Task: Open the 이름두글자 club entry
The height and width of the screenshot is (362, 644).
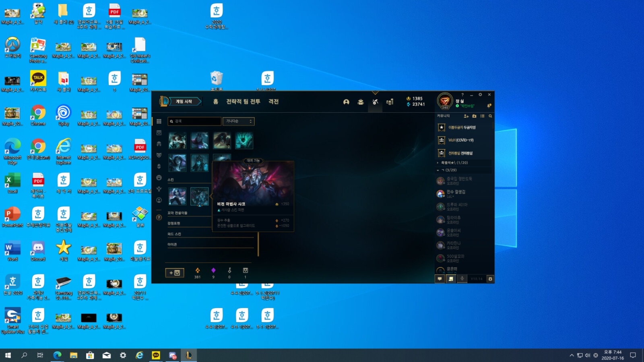Action: click(464, 128)
